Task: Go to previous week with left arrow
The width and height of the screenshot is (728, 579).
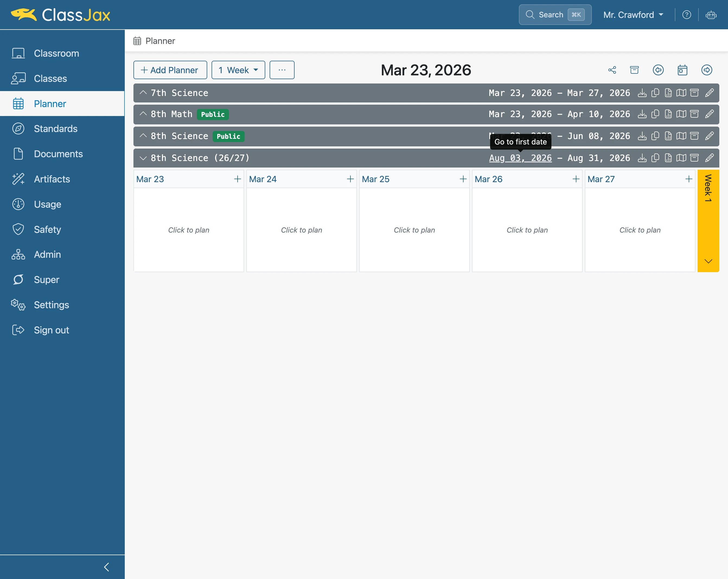Action: [658, 70]
